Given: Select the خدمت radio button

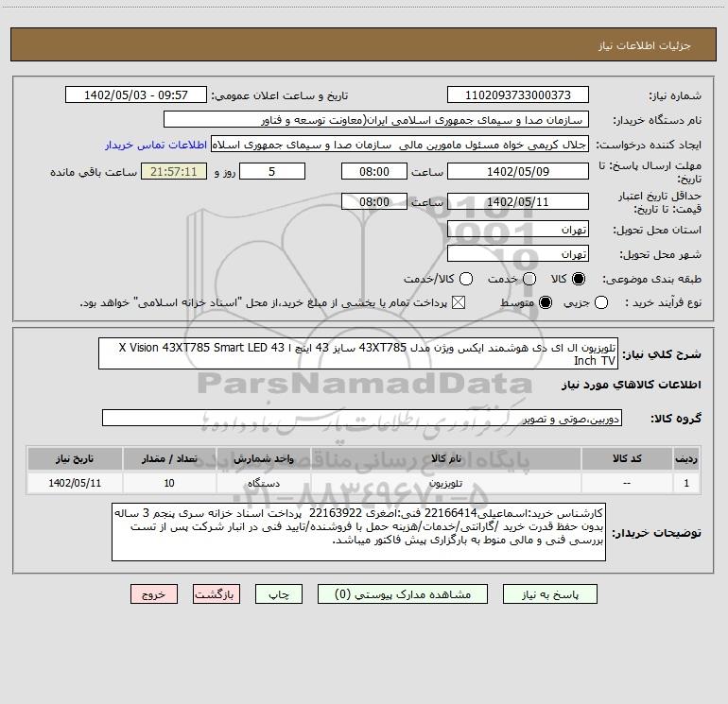Looking at the screenshot, I should pyautogui.click(x=529, y=279).
